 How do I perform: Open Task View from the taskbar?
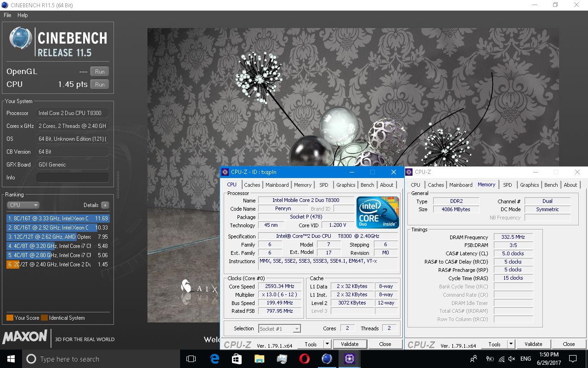[191, 359]
